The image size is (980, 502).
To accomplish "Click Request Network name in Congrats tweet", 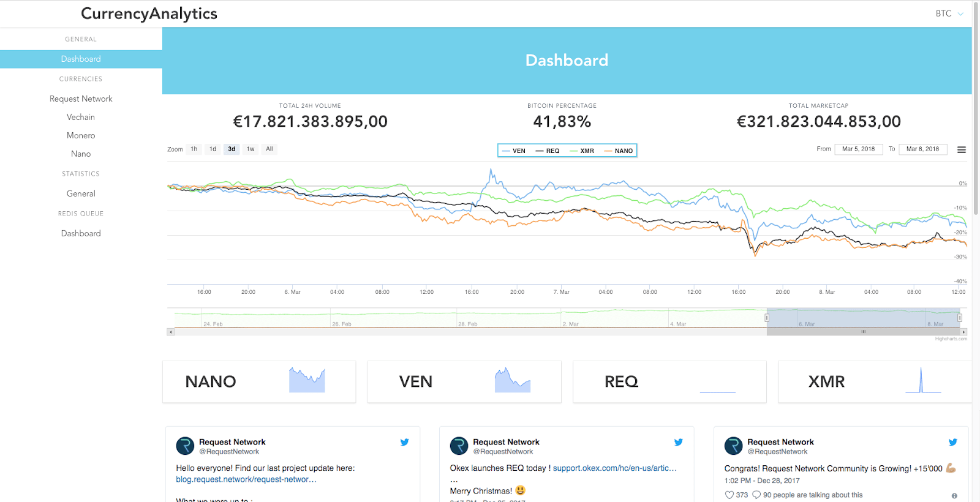I will 780,442.
